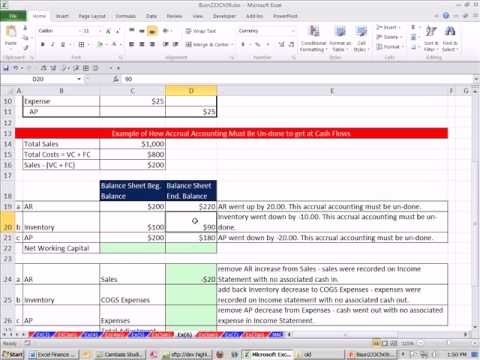The width and height of the screenshot is (480, 360).
Task: Open Excel Finance taskbar item
Action: pyautogui.click(x=53, y=354)
